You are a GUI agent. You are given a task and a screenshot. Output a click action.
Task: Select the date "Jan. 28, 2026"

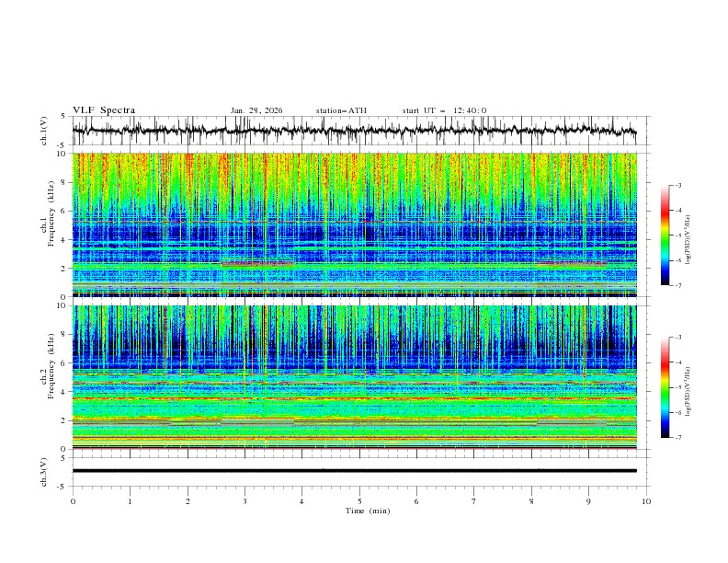point(256,110)
